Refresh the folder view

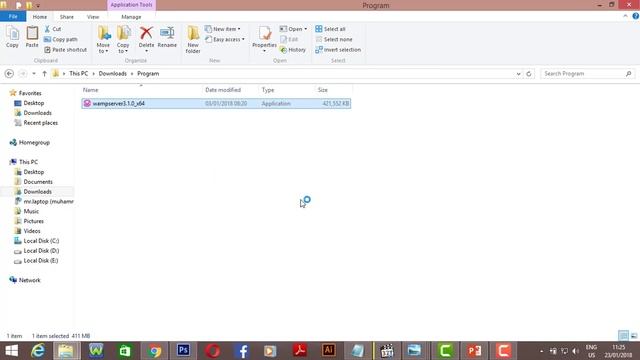[529, 74]
